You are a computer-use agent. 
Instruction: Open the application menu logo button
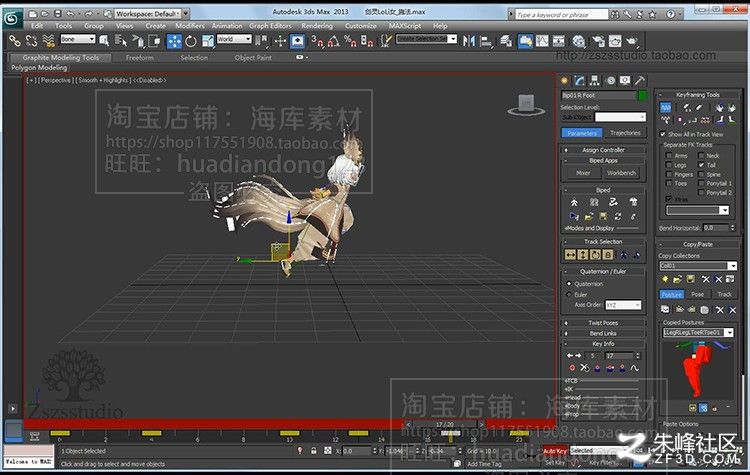coord(11,18)
